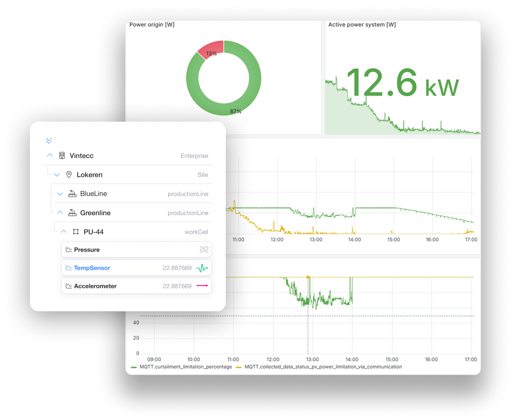Toggle the MQTT.curtailment_limitation_percentage legend series

[185, 367]
